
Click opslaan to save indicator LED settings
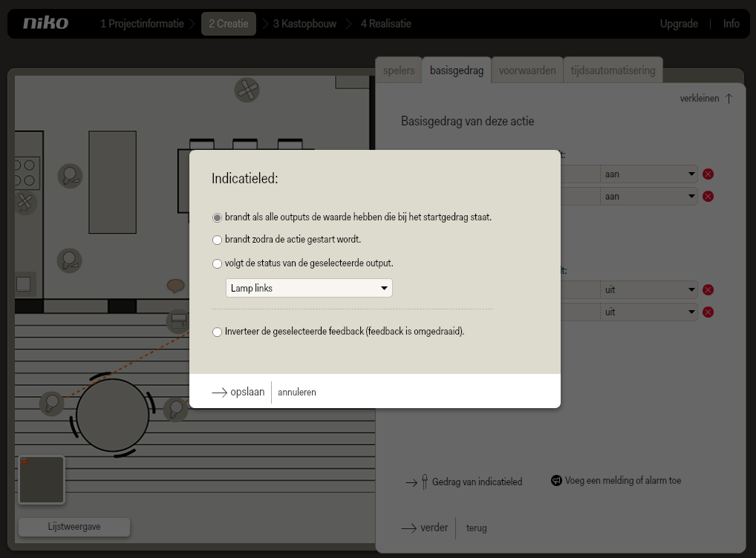tap(238, 392)
